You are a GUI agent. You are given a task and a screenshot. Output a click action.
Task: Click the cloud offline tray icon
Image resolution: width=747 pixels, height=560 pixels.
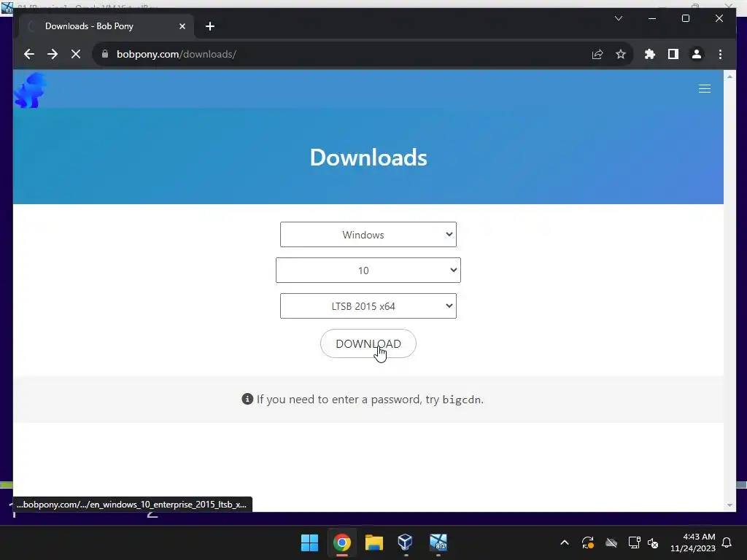click(611, 542)
